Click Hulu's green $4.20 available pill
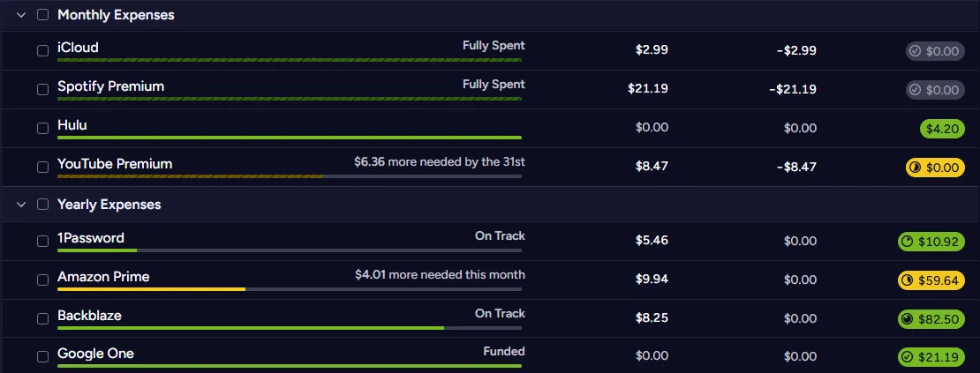Screen dimensions: 980x373 point(942,129)
